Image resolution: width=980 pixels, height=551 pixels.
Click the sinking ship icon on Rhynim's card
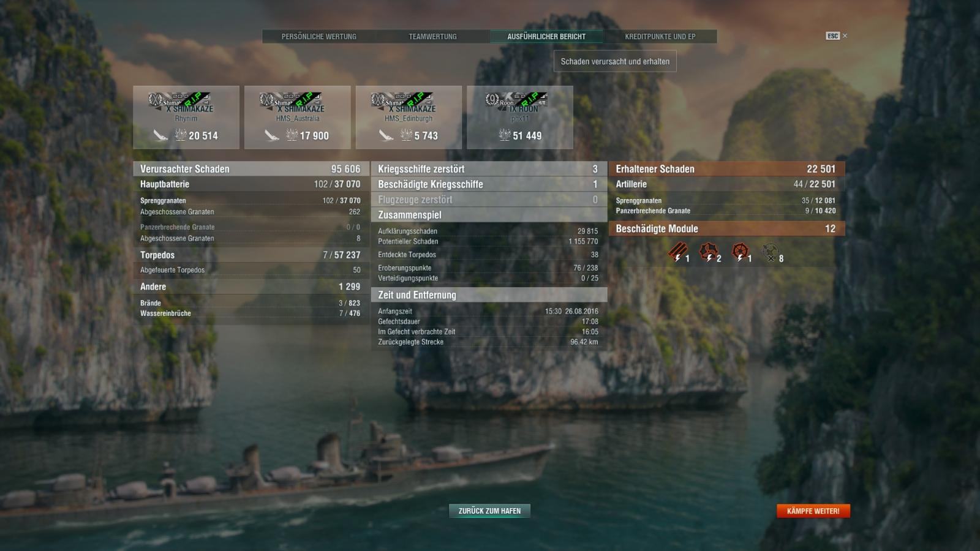pos(160,135)
